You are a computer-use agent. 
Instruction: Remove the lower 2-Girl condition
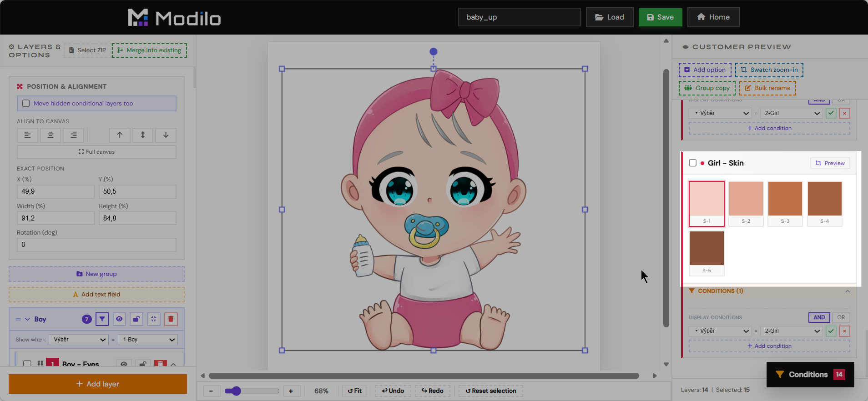click(844, 331)
